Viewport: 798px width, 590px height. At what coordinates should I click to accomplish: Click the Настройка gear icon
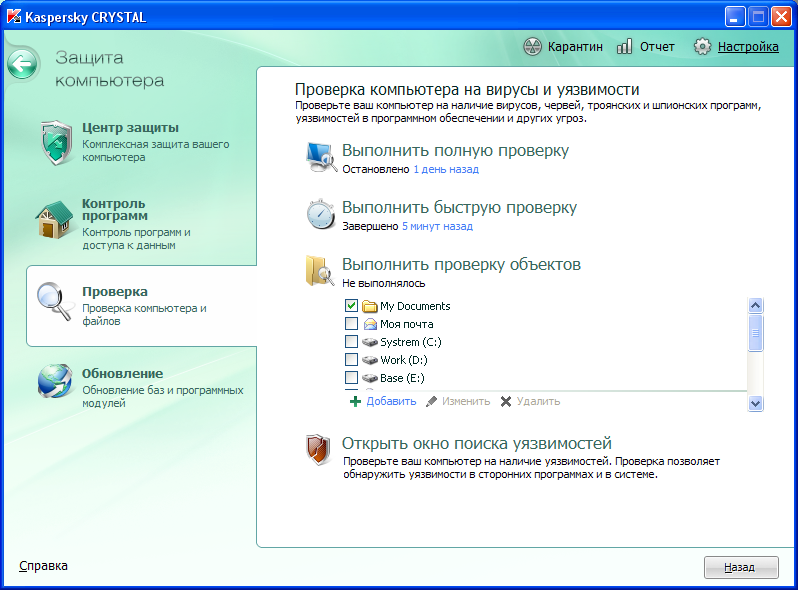coord(702,47)
